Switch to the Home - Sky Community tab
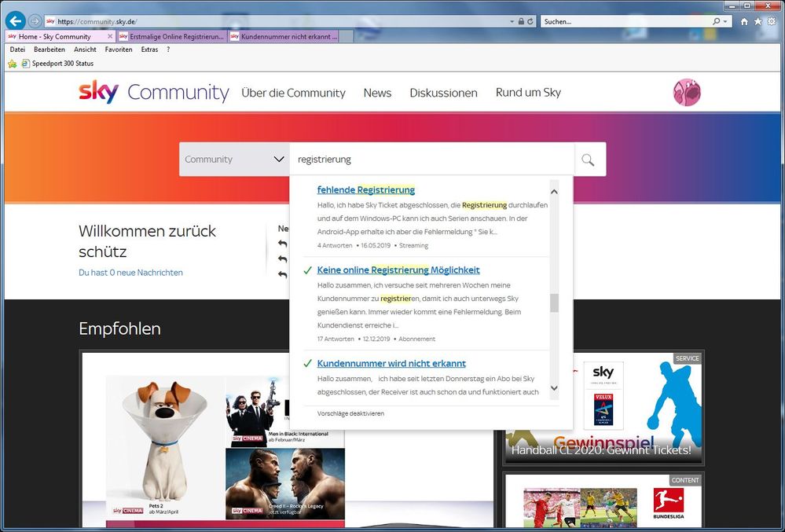The image size is (785, 532). (60, 36)
